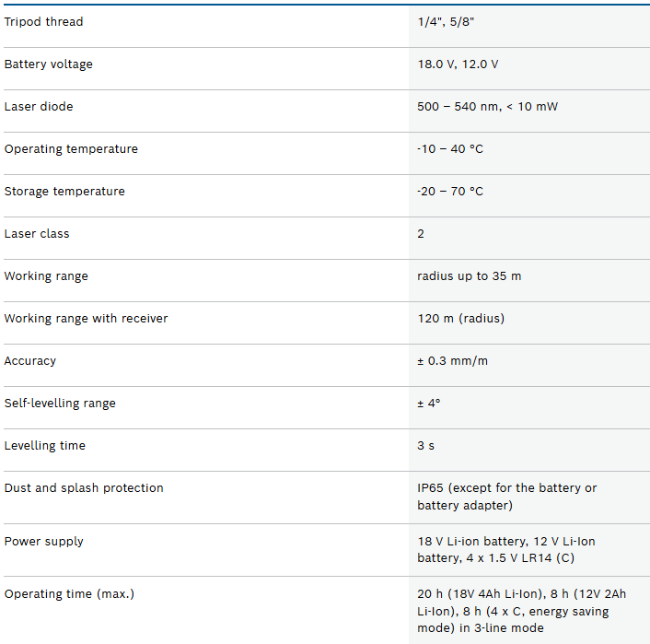Click the "Tripod thread" row label

pyautogui.click(x=43, y=21)
